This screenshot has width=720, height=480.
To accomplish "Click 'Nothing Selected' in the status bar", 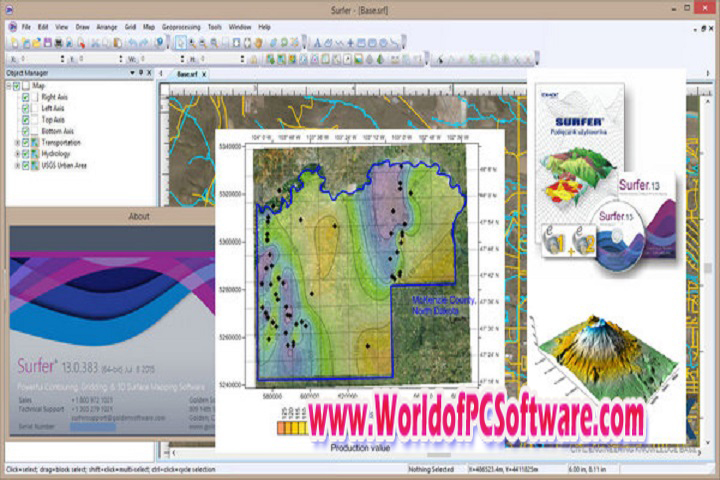I will tap(431, 469).
